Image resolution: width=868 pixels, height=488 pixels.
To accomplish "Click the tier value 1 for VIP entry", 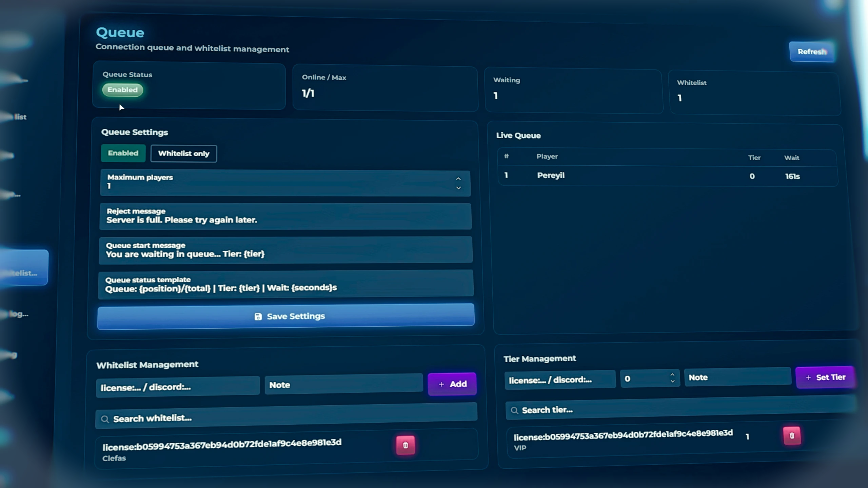I will [x=747, y=436].
